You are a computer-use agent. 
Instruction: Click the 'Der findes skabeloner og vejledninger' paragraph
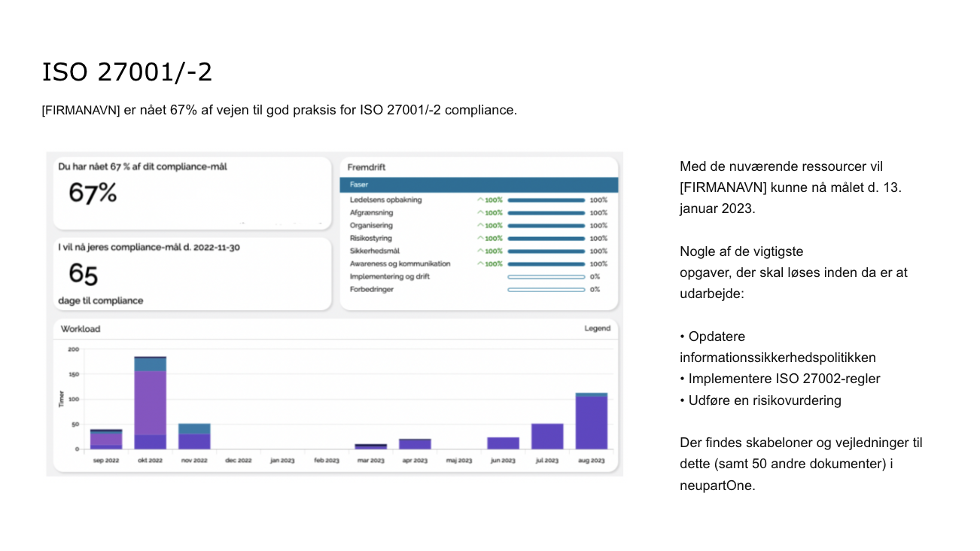pyautogui.click(x=801, y=464)
